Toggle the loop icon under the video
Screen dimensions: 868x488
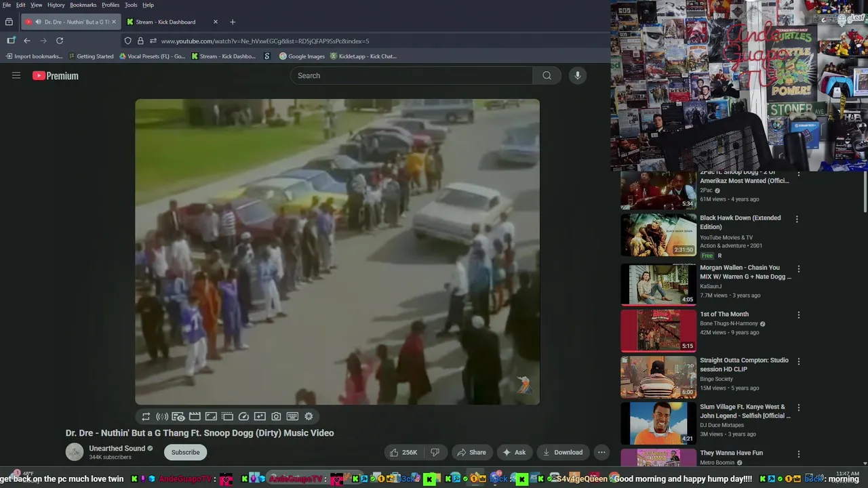click(x=146, y=416)
